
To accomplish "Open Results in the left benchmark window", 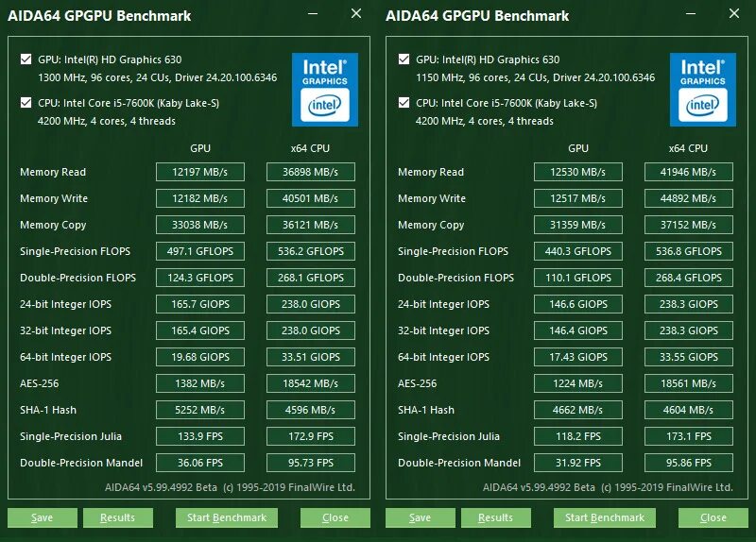I will tap(117, 517).
